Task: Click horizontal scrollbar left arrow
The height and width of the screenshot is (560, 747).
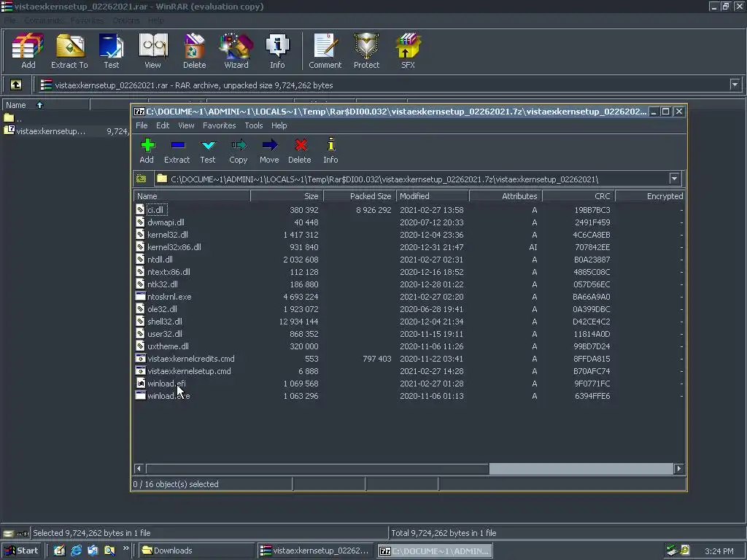Action: pos(139,469)
